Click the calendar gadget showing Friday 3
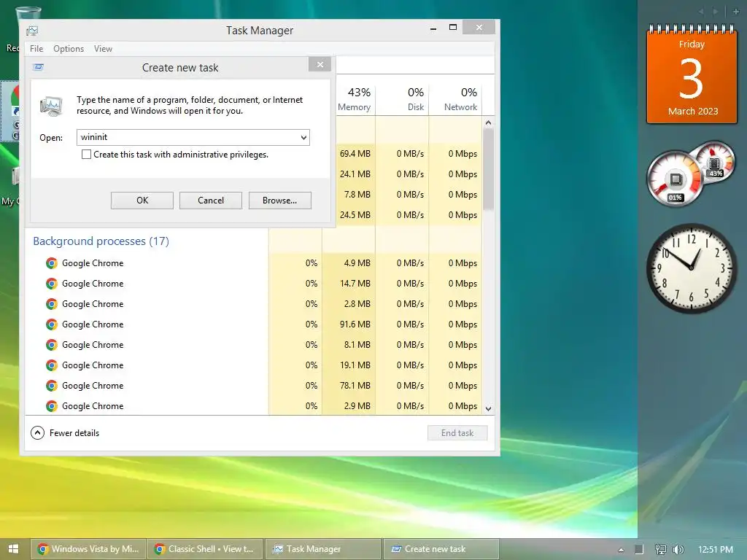747x560 pixels. click(692, 74)
